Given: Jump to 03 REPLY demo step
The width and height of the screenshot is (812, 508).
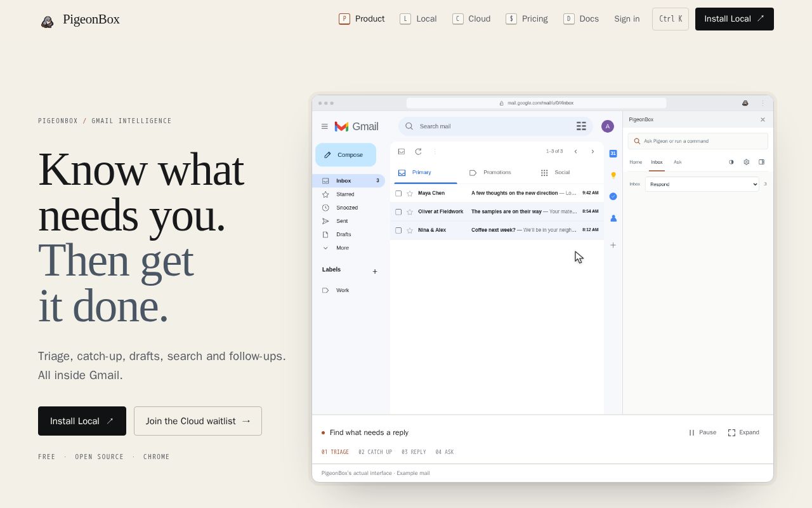Looking at the screenshot, I should [414, 452].
